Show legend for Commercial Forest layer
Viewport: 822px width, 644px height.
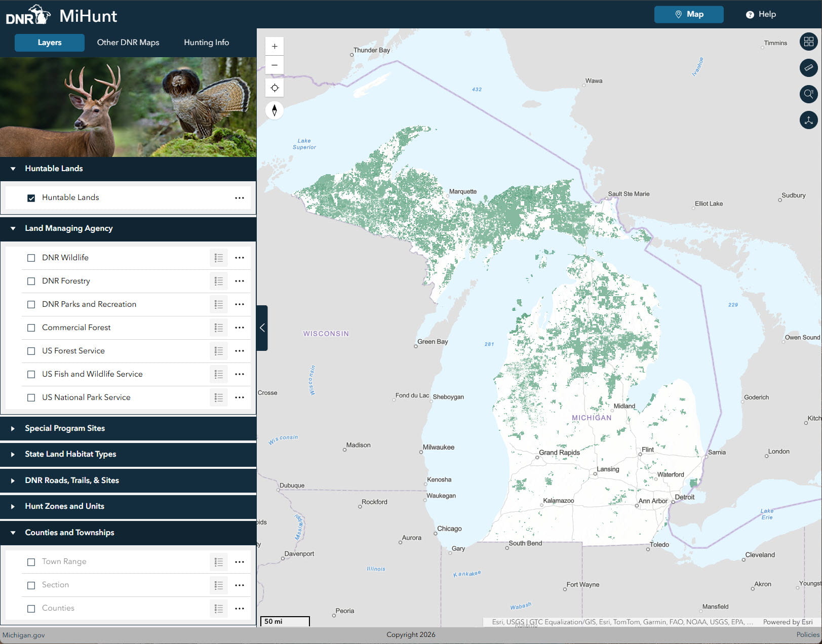219,328
